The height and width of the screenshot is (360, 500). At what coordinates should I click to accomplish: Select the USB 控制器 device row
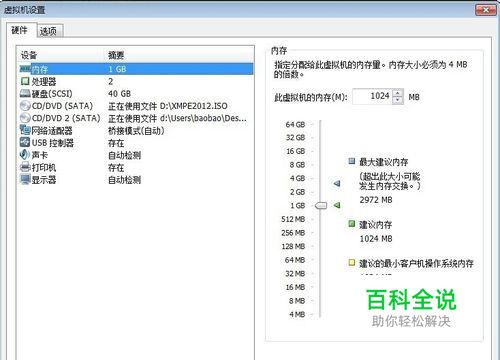136,143
